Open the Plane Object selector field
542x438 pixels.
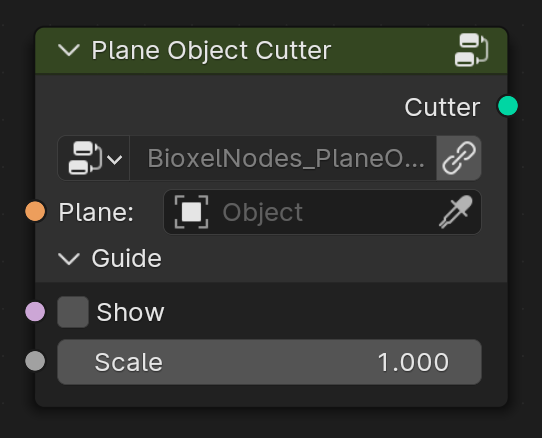pos(322,212)
